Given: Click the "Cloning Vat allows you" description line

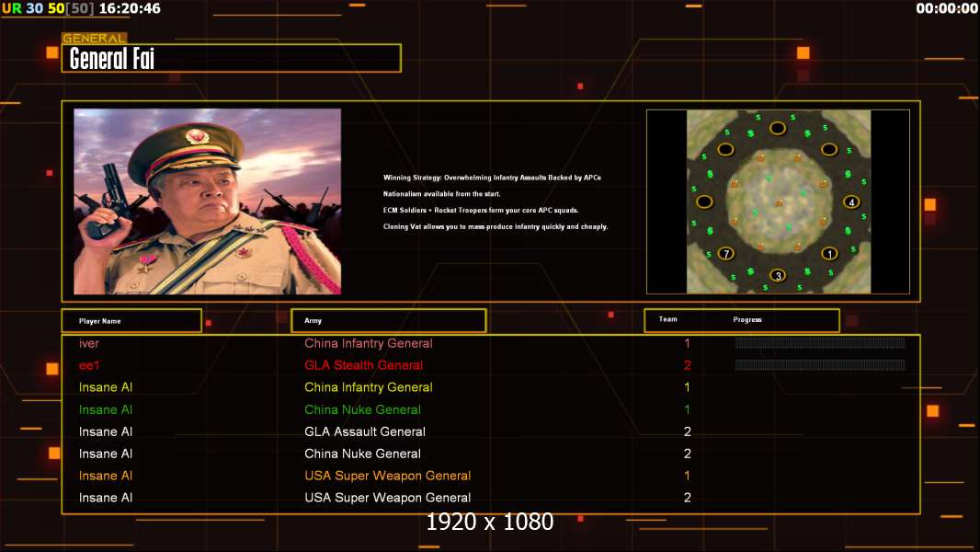Looking at the screenshot, I should point(496,226).
